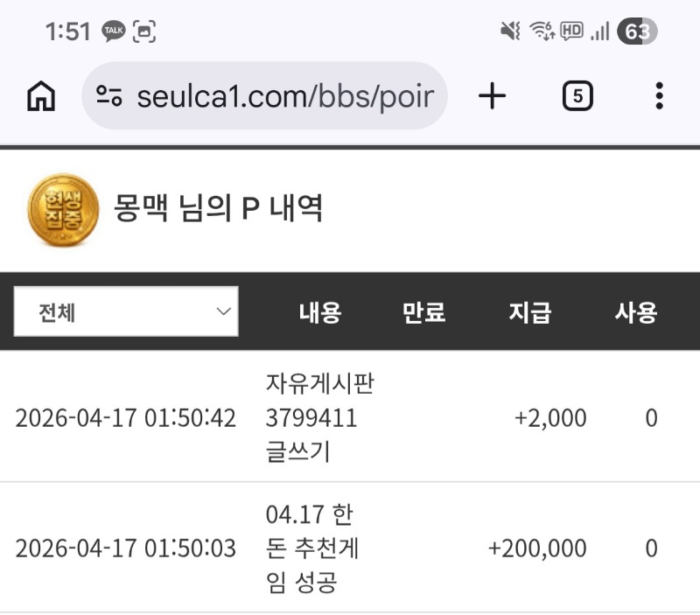
Task: Tap the browser home icon
Action: tap(40, 96)
